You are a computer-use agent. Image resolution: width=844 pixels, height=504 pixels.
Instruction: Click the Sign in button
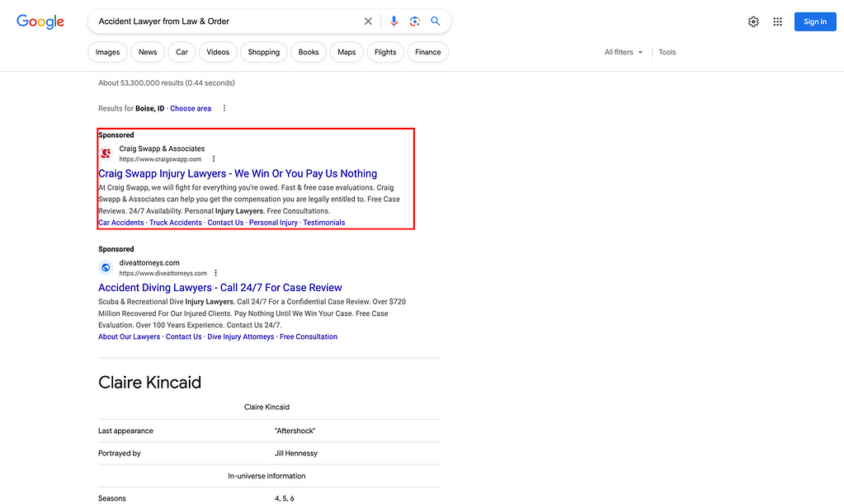[815, 21]
